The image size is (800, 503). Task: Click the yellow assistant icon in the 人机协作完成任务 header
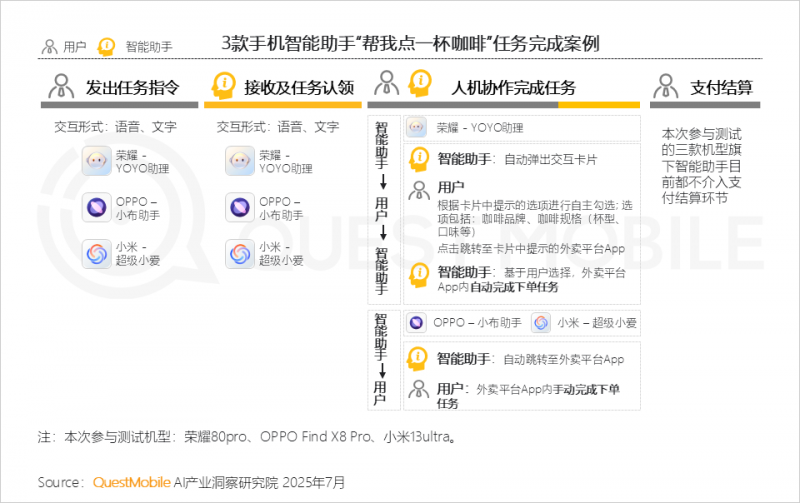coord(420,83)
